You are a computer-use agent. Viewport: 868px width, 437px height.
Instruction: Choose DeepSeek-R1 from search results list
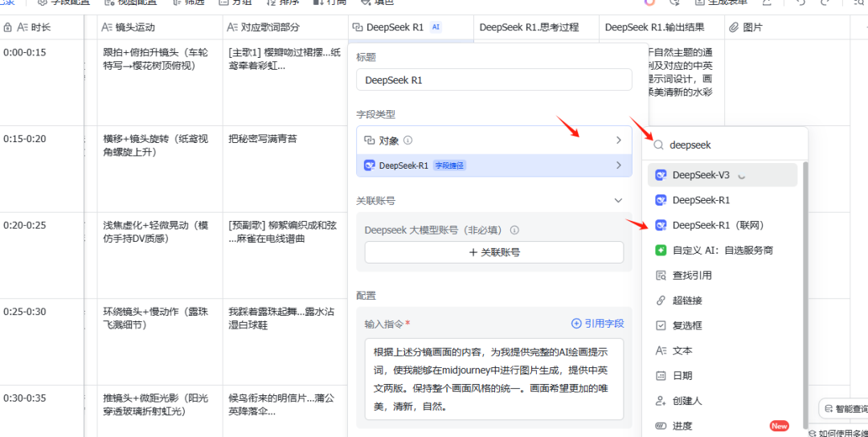tap(723, 200)
